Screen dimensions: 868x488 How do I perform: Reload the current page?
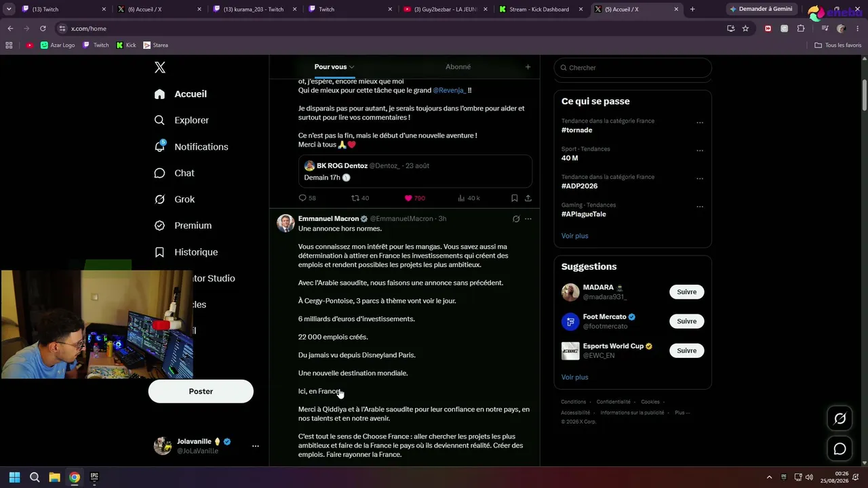[x=43, y=28]
